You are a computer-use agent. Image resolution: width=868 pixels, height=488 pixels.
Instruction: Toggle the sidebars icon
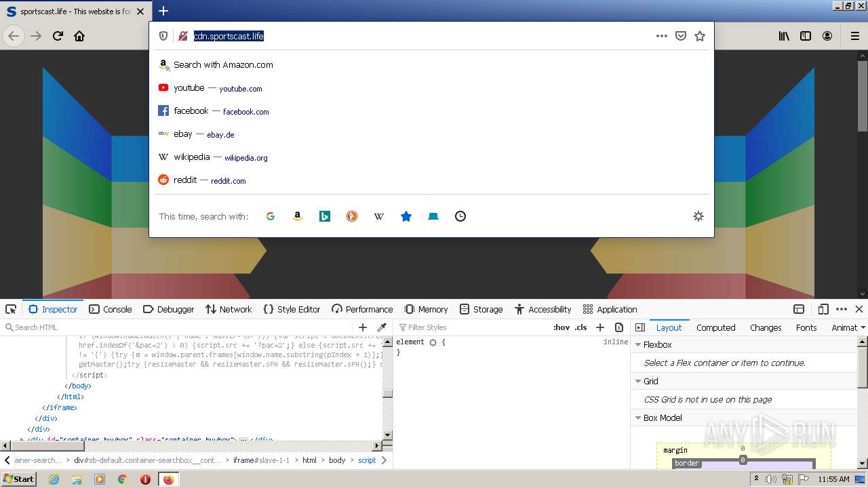coord(806,36)
